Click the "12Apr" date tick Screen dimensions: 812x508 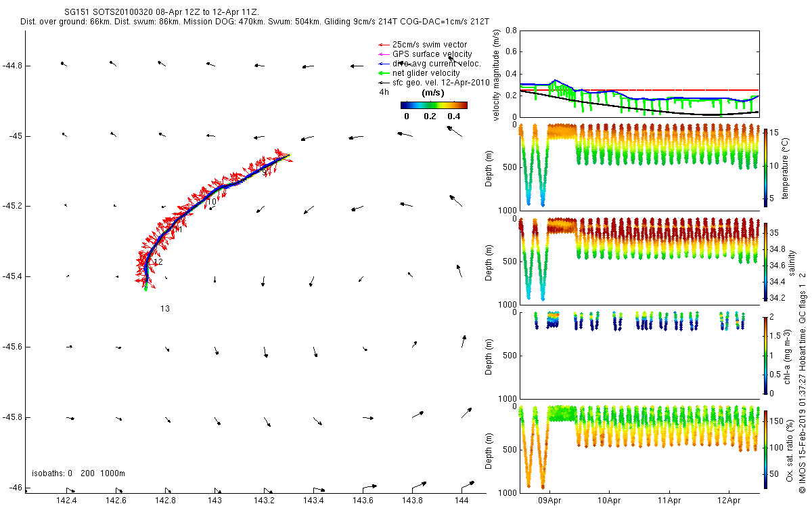(729, 502)
